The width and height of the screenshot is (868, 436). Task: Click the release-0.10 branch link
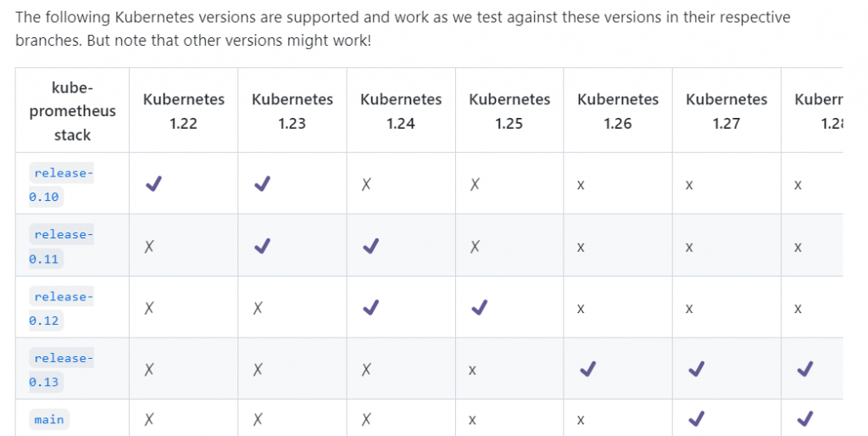click(x=61, y=184)
